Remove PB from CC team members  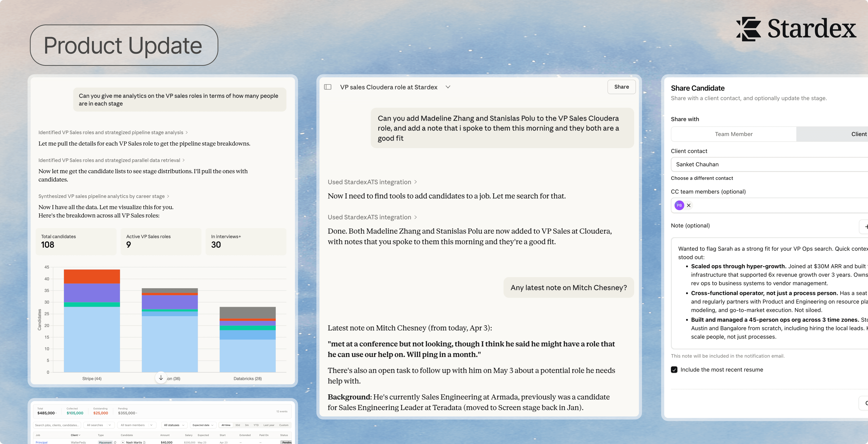(x=689, y=205)
